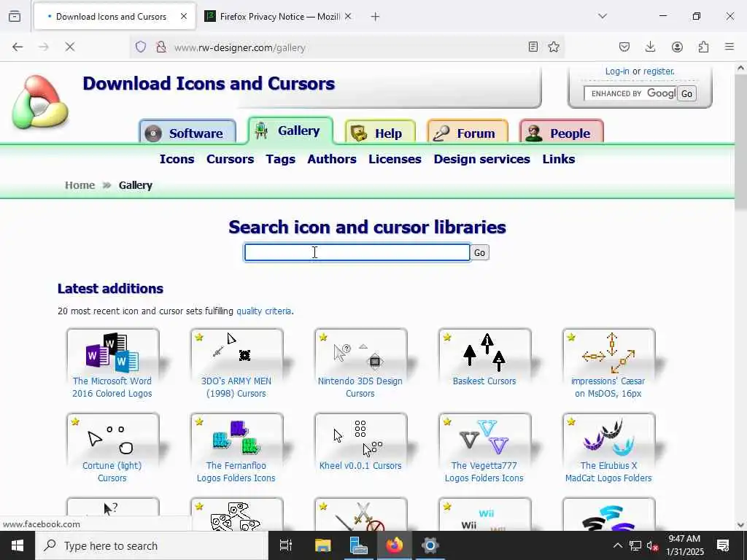Open the People tab
The image size is (747, 560).
click(x=562, y=133)
